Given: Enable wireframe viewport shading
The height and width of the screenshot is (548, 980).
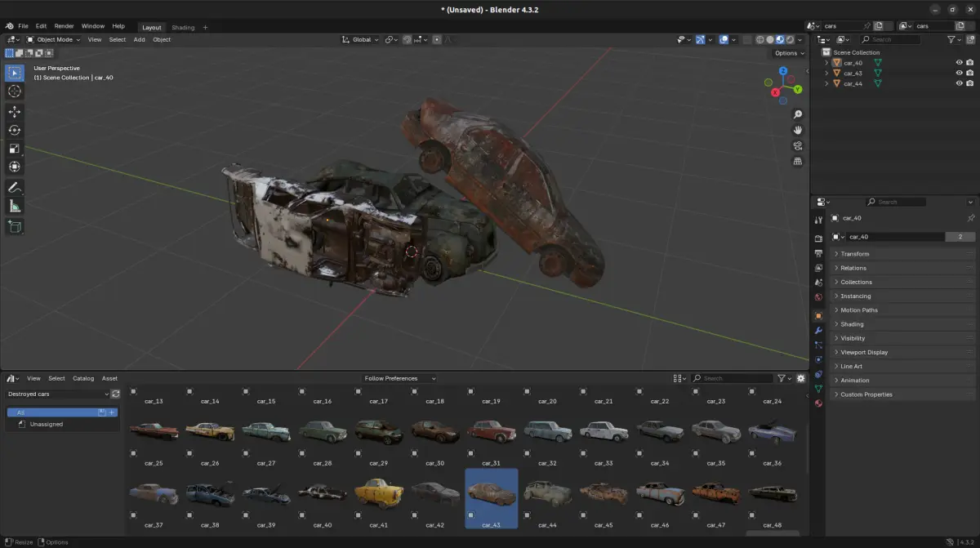Looking at the screenshot, I should click(759, 39).
